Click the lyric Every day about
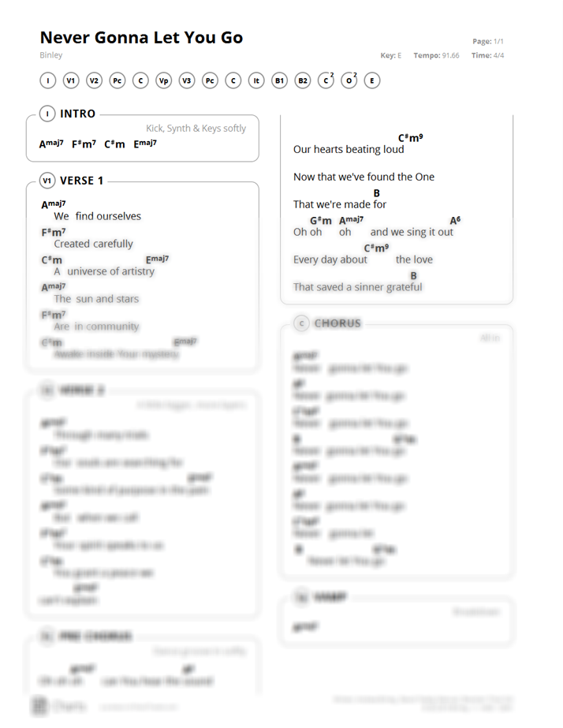563x728 pixels. coord(330,259)
